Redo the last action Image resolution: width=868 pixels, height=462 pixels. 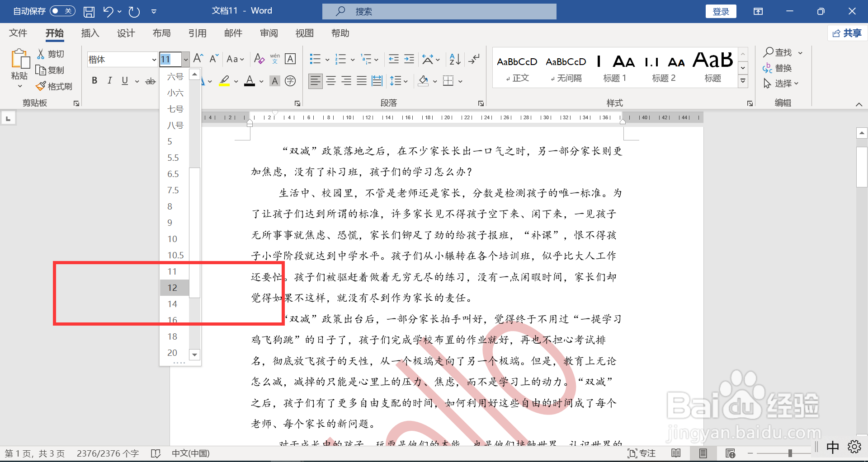tap(134, 12)
